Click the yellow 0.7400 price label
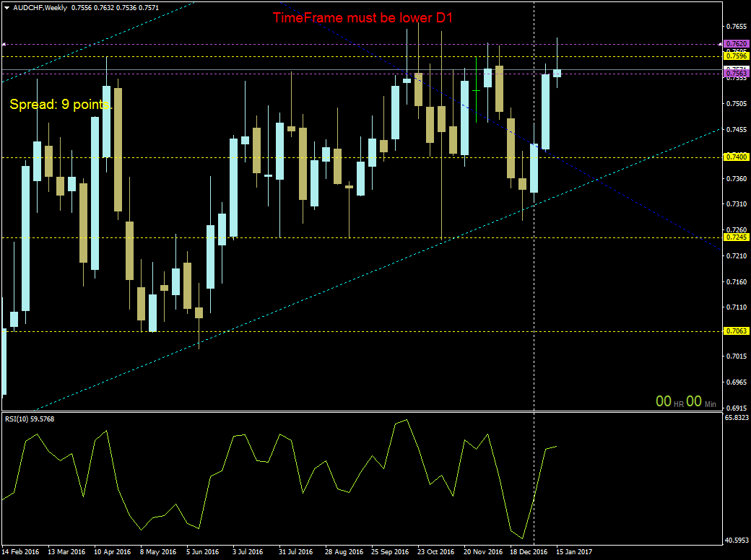751x560 pixels. [x=737, y=157]
